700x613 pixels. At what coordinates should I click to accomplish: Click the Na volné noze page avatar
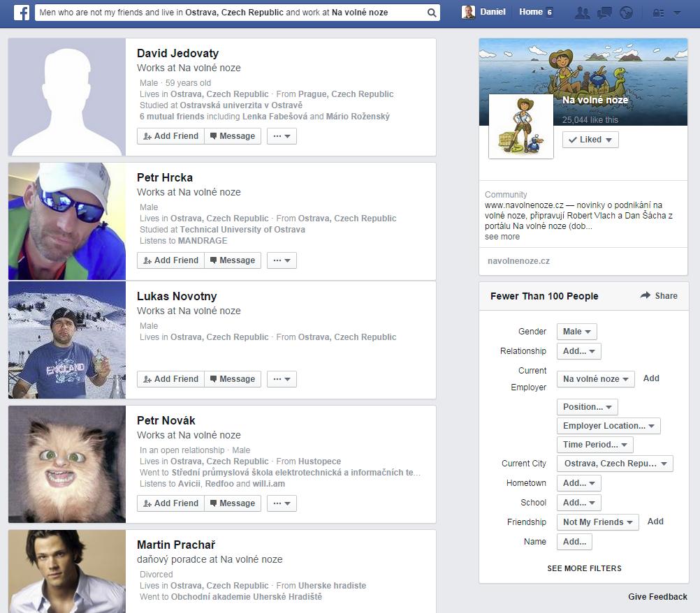pos(521,126)
